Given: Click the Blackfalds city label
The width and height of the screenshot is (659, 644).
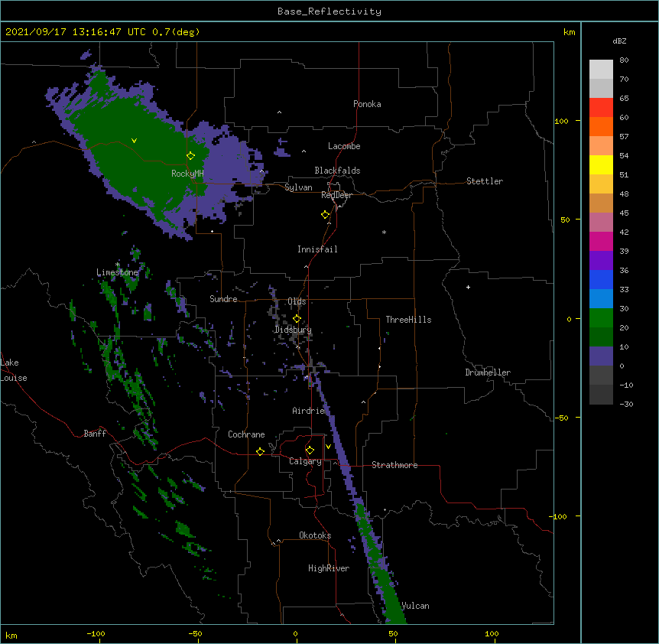Looking at the screenshot, I should tap(337, 171).
